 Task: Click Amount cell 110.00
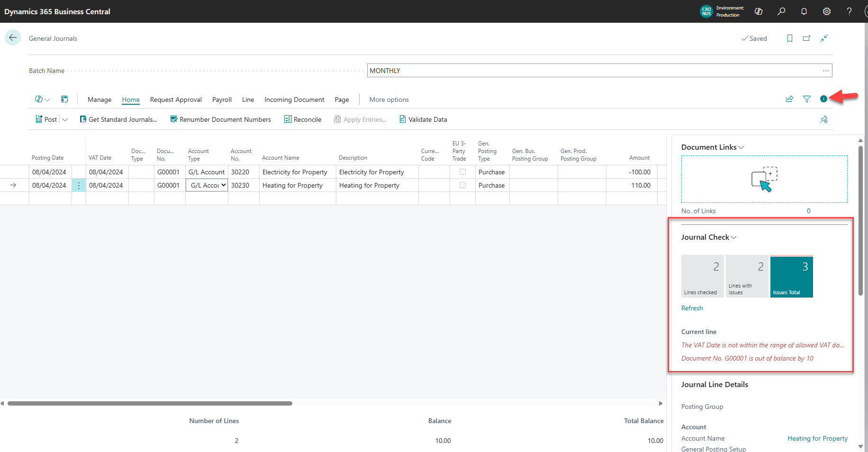tap(632, 185)
